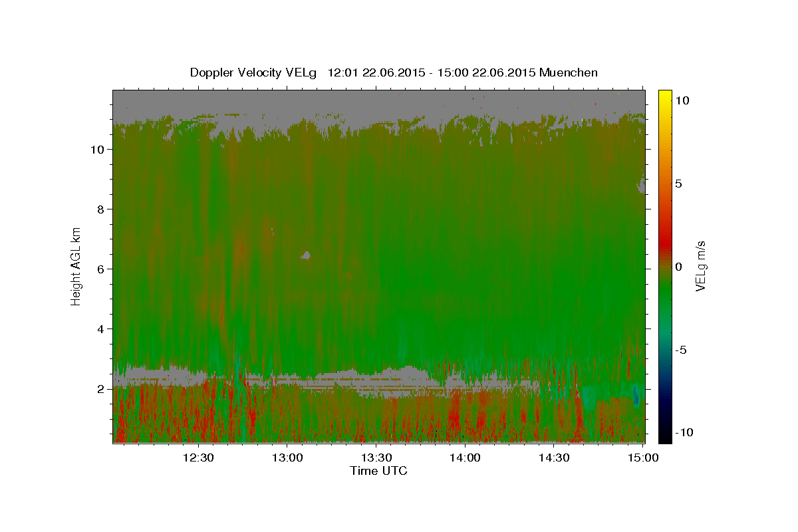Click the 14:30 time tick label
This screenshot has height=532, width=798.
tap(553, 458)
